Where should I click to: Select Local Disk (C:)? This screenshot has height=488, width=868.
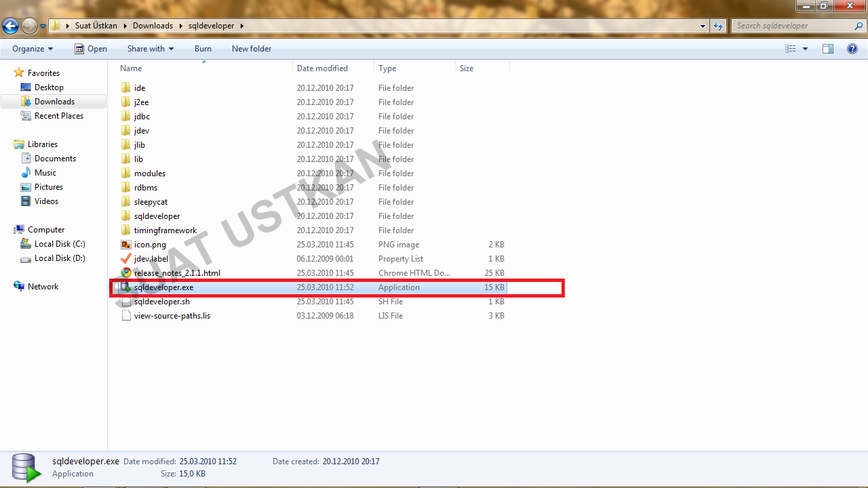[x=60, y=244]
